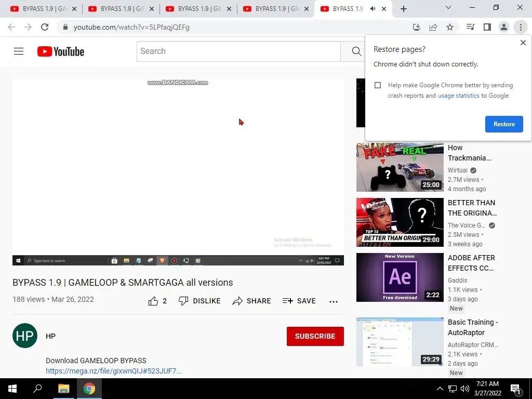Open the YouTube hamburger guide menu
Screen dimensions: 532x399
tap(19, 51)
